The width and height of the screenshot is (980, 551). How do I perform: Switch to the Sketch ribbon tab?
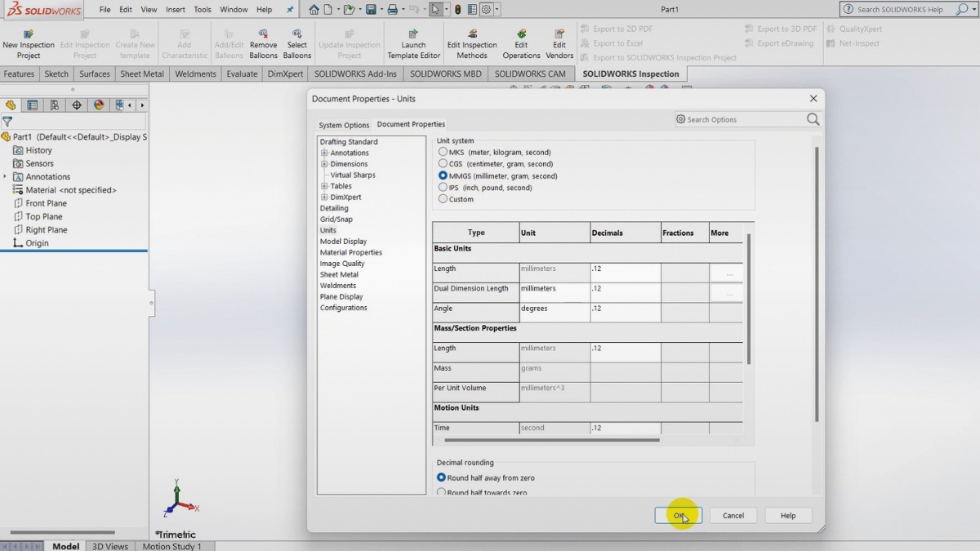tap(56, 73)
